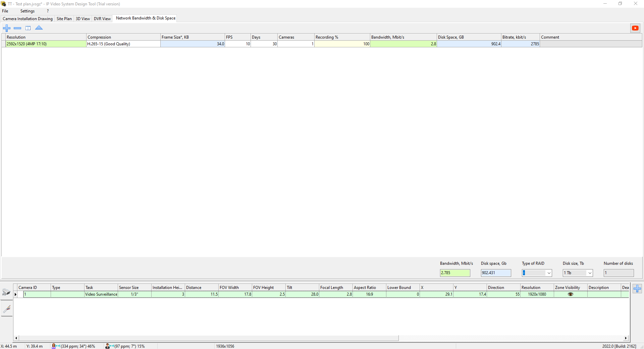Select the H.265-15 compression cell
644x349 pixels.
coord(123,44)
